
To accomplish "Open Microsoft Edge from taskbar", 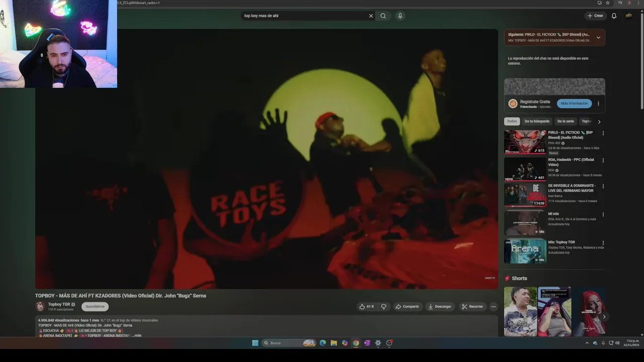I will (x=323, y=343).
